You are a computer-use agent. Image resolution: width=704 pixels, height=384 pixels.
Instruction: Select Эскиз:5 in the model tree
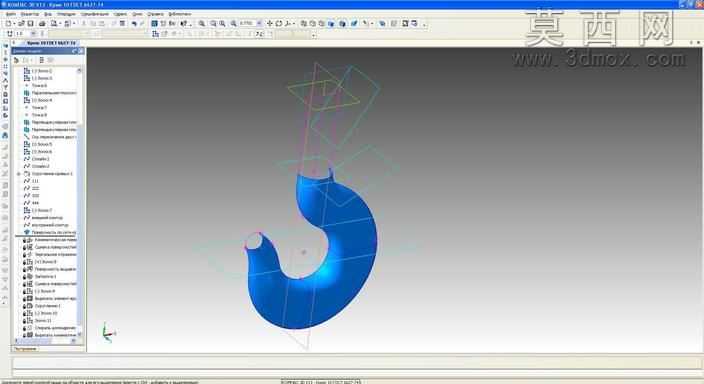click(x=41, y=144)
